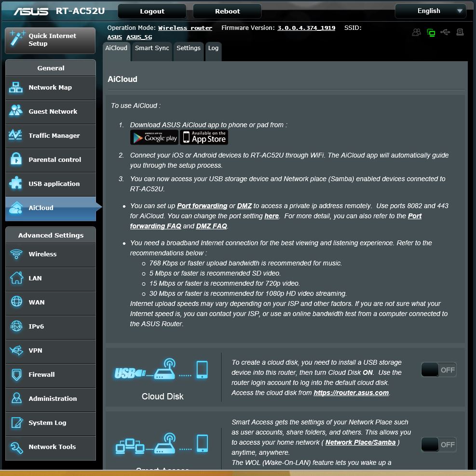Screen dimensions: 476x476
Task: Click the Firewall shield icon
Action: (x=16, y=375)
